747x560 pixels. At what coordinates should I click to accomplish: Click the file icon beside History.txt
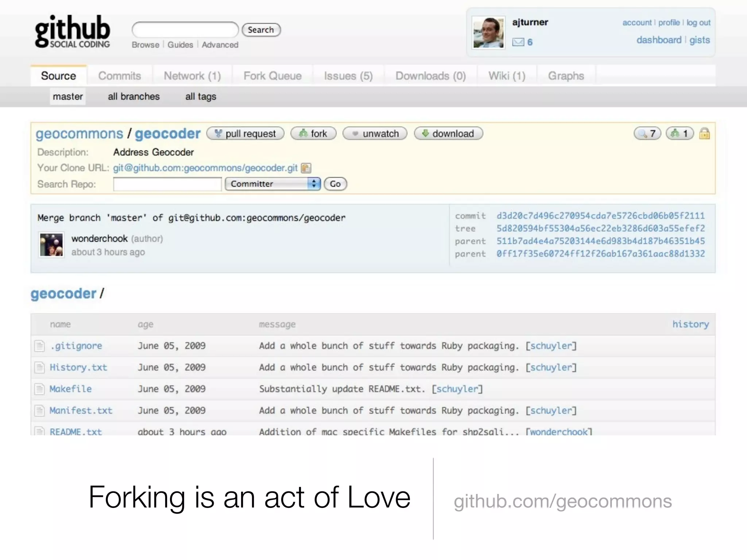coord(39,367)
